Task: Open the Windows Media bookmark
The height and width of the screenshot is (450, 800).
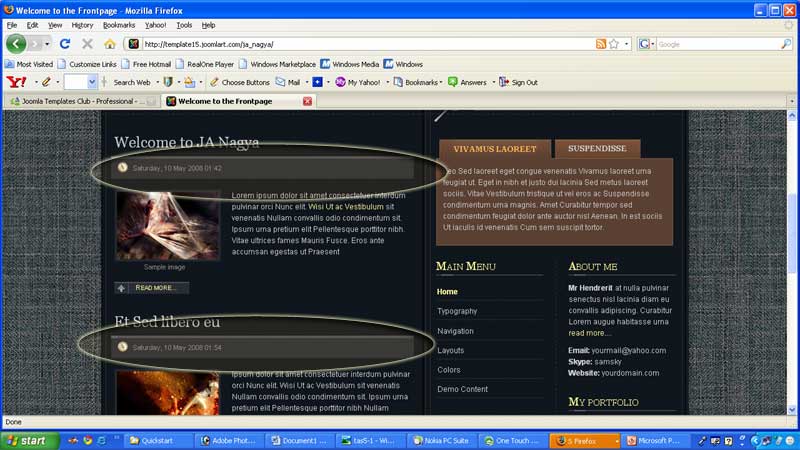Action: pos(350,64)
